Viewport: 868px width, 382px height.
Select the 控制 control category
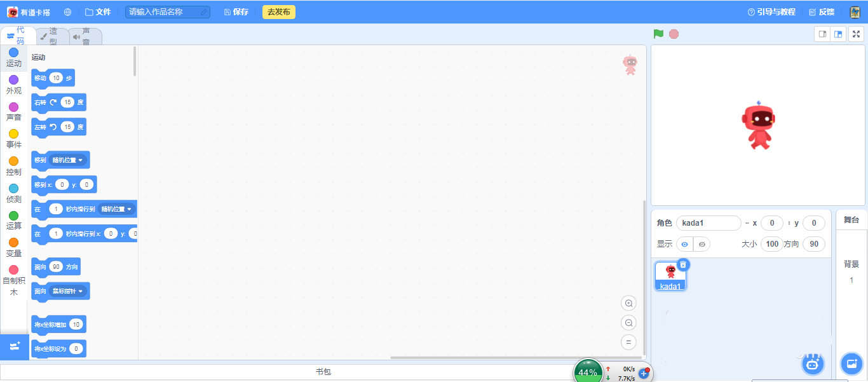click(14, 167)
